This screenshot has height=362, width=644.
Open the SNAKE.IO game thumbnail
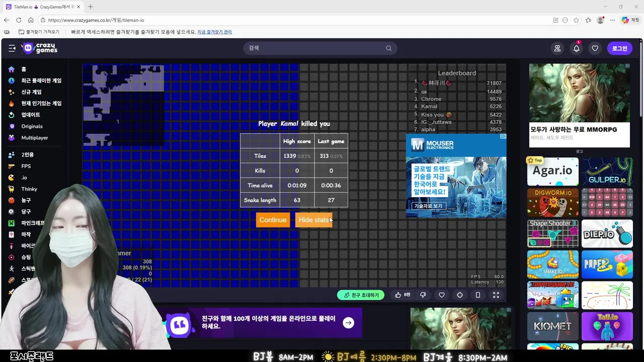(x=553, y=264)
